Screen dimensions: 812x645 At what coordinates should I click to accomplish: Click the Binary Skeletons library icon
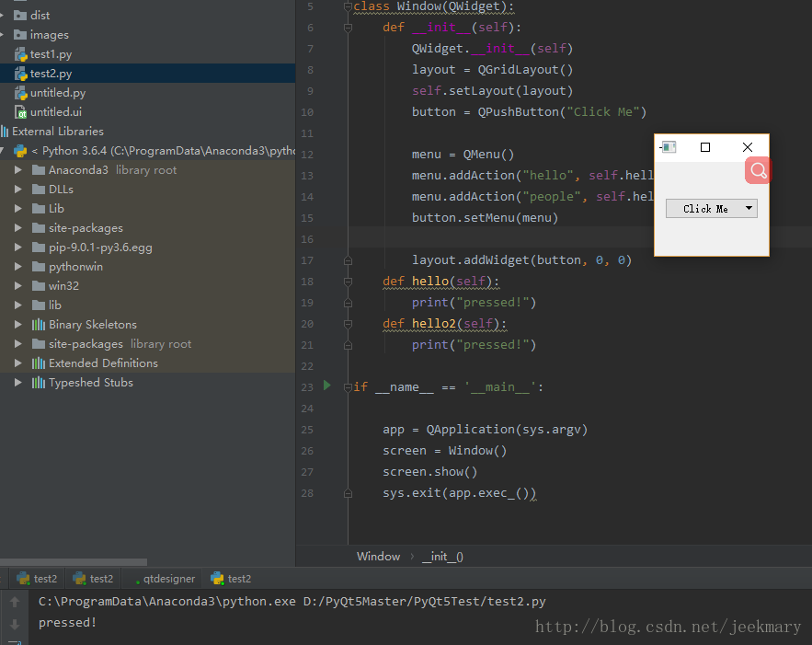[39, 325]
